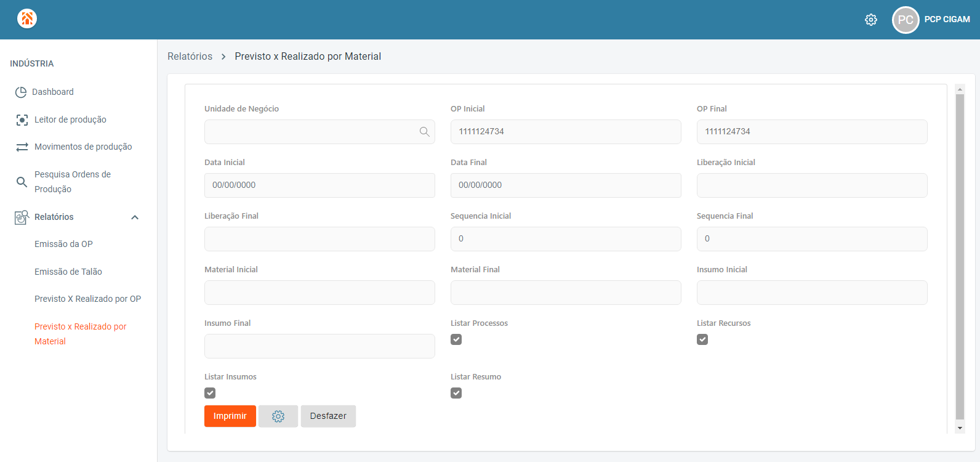This screenshot has height=462, width=980.
Task: Click the scrollbar up arrow
Action: [x=960, y=89]
